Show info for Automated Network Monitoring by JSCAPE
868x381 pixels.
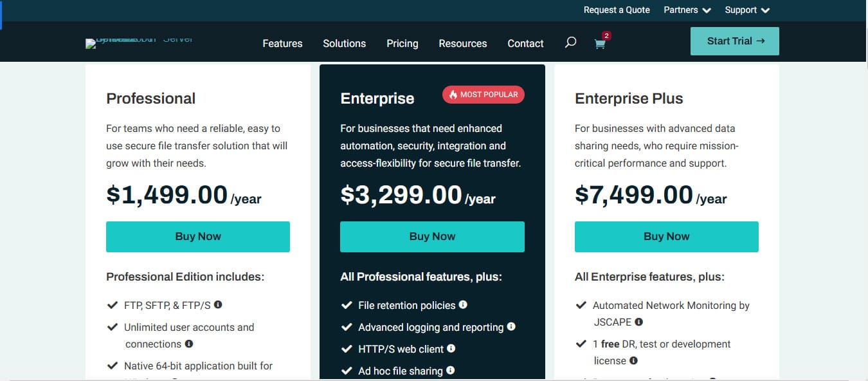[x=638, y=322]
